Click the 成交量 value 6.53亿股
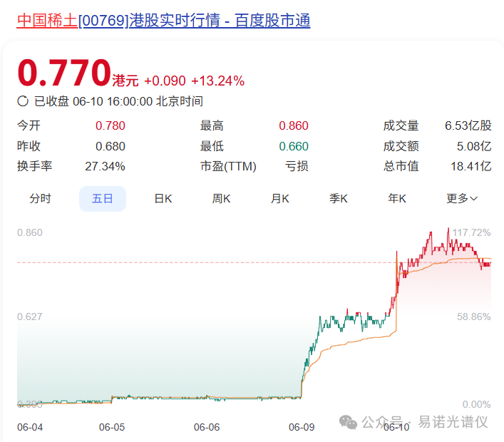This screenshot has width=504, height=442. pyautogui.click(x=468, y=126)
